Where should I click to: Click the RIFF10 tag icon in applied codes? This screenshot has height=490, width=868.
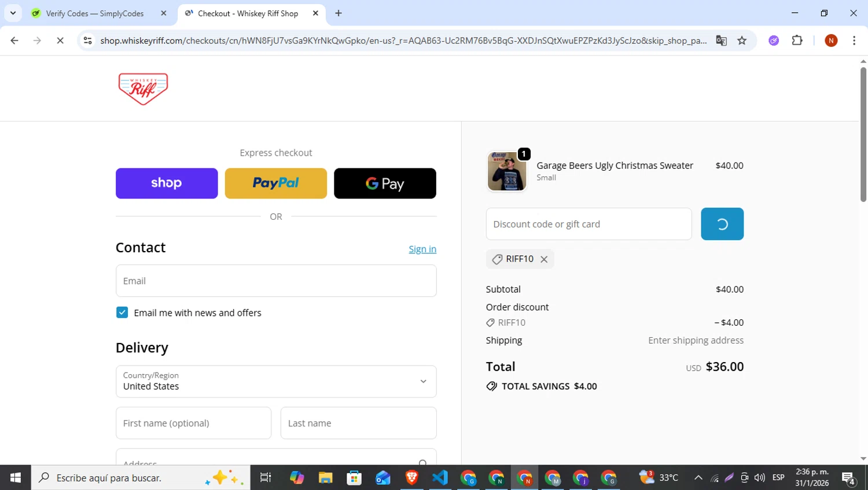(x=497, y=259)
